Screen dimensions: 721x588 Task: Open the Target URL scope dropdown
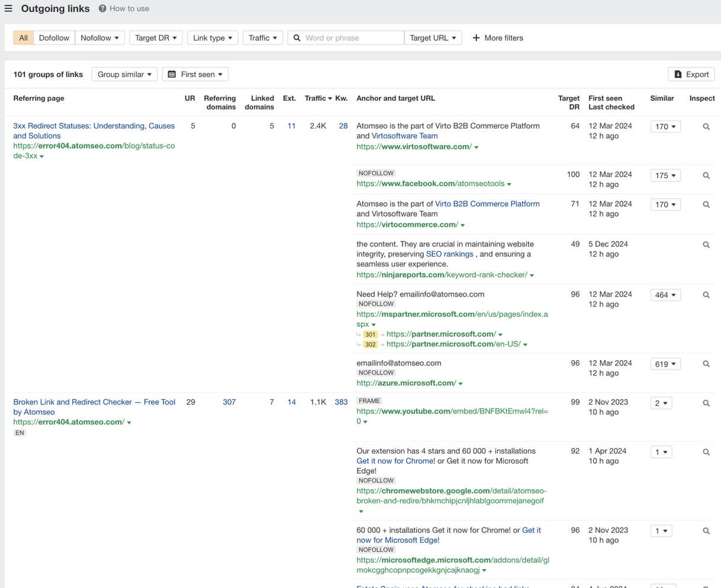(x=433, y=38)
